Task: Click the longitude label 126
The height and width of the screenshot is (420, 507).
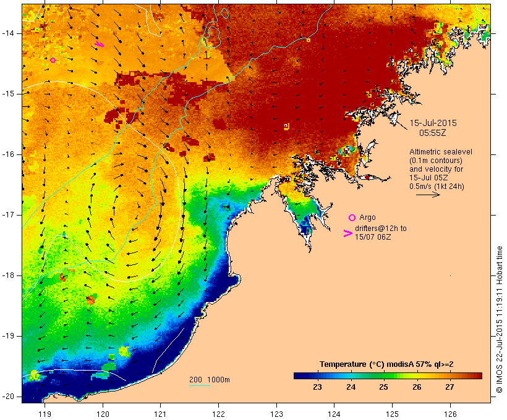Action: tap(450, 414)
